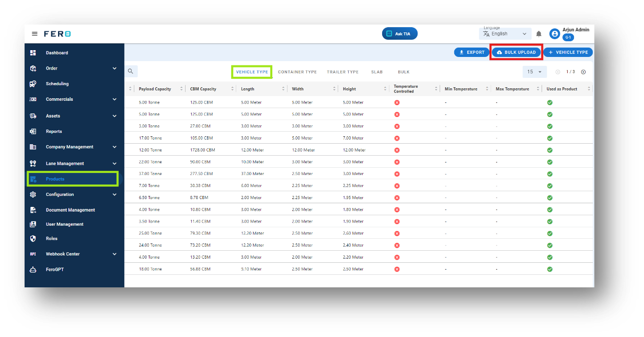Click the Configuration gear icon
644x337 pixels.
(33, 194)
